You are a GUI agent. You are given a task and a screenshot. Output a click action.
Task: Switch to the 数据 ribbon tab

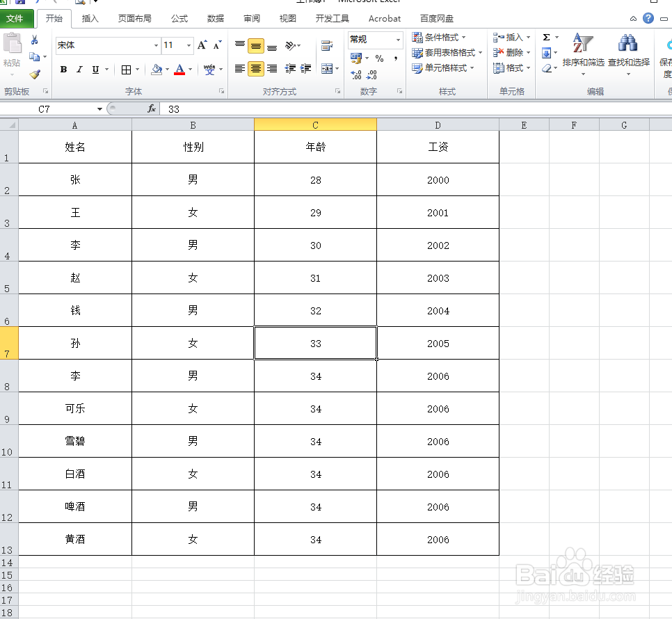216,19
